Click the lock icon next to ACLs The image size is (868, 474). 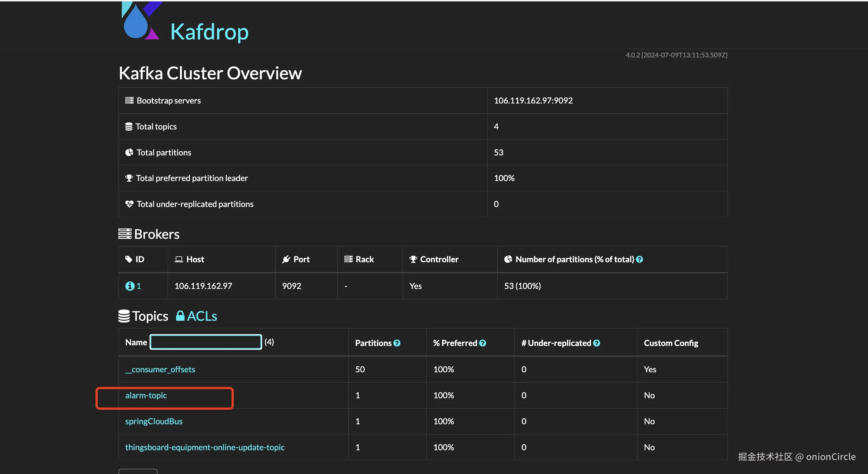click(180, 316)
